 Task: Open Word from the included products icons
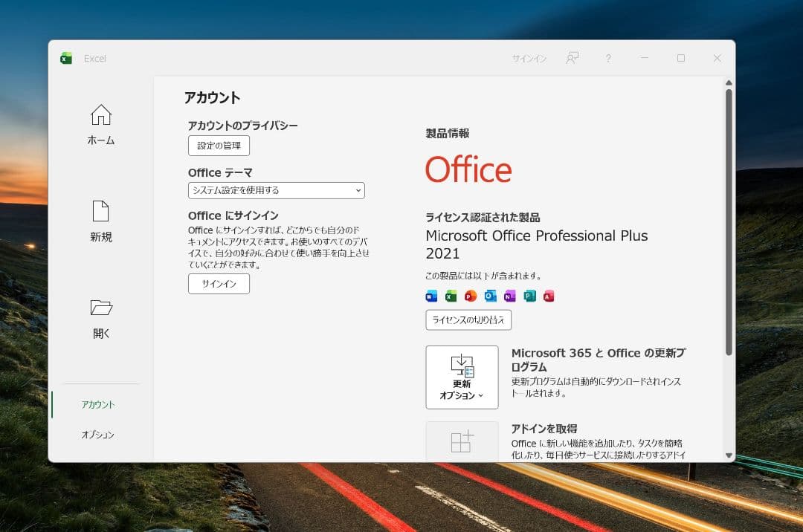432,296
